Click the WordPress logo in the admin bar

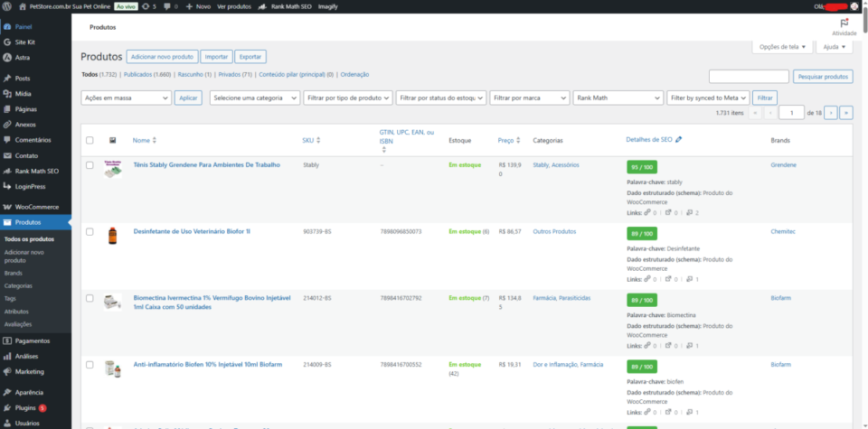pyautogui.click(x=7, y=6)
